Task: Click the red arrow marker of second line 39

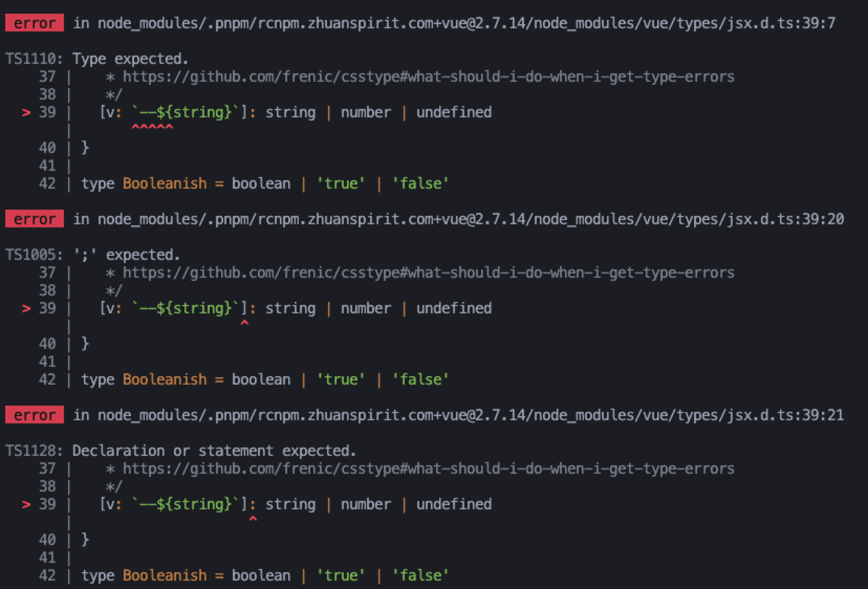Action: click(x=26, y=308)
